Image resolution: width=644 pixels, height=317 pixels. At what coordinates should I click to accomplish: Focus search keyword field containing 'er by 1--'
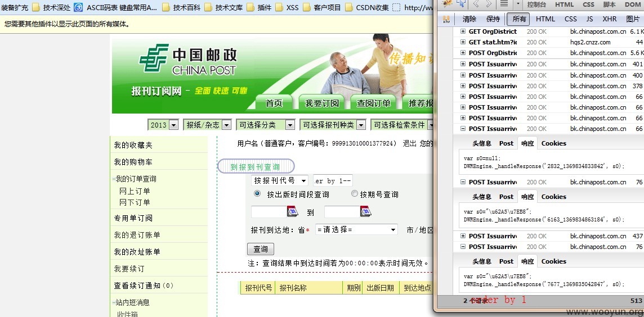[x=333, y=180]
